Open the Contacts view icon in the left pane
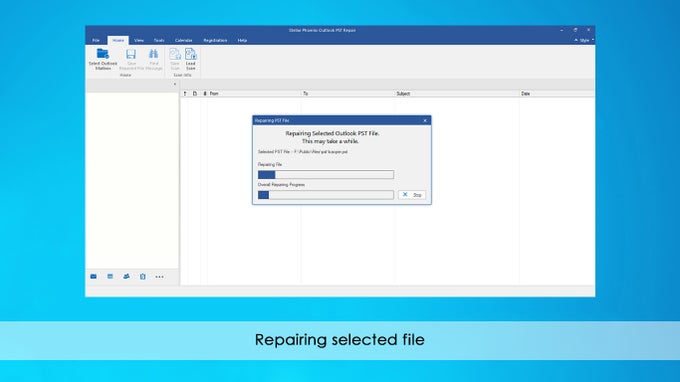Image resolution: width=680 pixels, height=382 pixels. pos(126,277)
